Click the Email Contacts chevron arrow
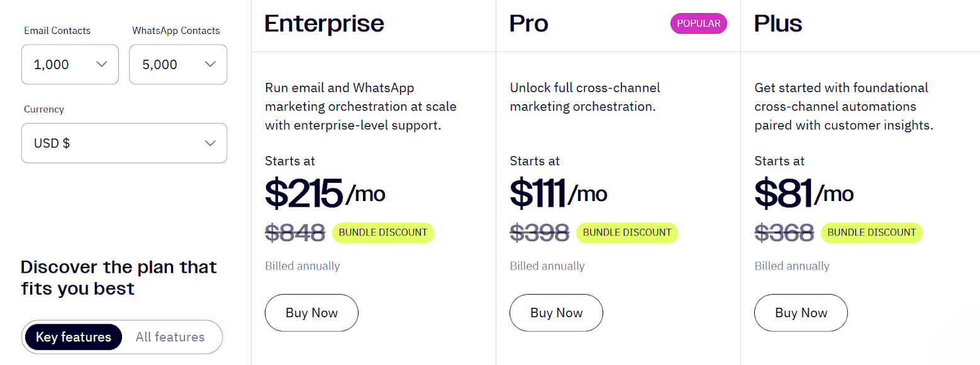 pos(102,64)
